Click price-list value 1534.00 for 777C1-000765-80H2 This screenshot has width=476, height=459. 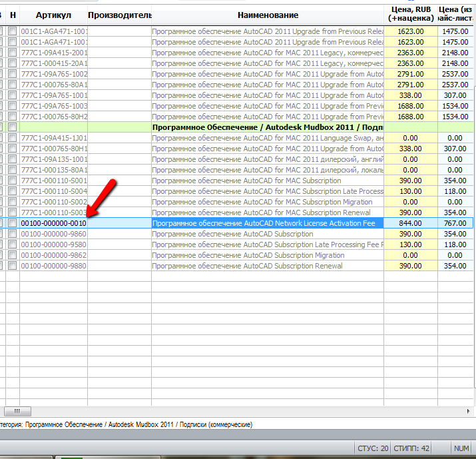(x=455, y=117)
